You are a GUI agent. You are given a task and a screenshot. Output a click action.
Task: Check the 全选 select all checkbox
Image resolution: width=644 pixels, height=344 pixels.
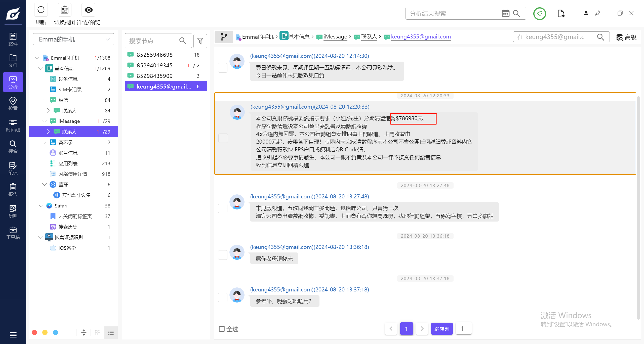pyautogui.click(x=222, y=329)
